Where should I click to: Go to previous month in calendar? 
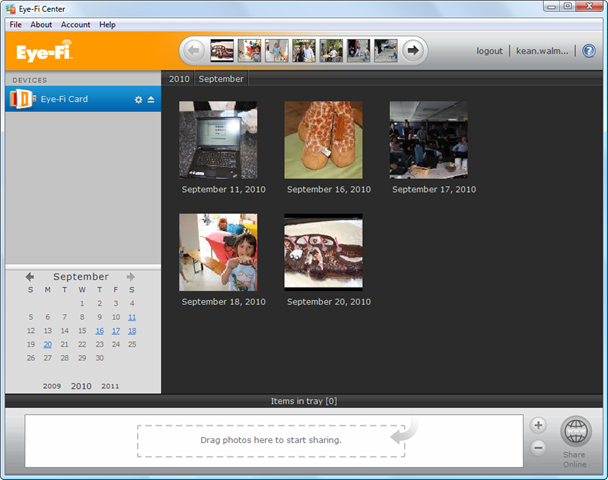tap(30, 276)
